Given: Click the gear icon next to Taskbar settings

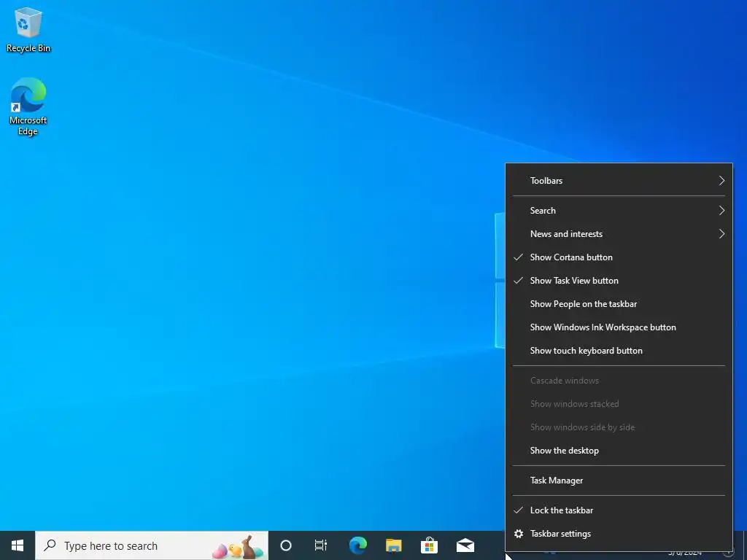Looking at the screenshot, I should pyautogui.click(x=519, y=534).
